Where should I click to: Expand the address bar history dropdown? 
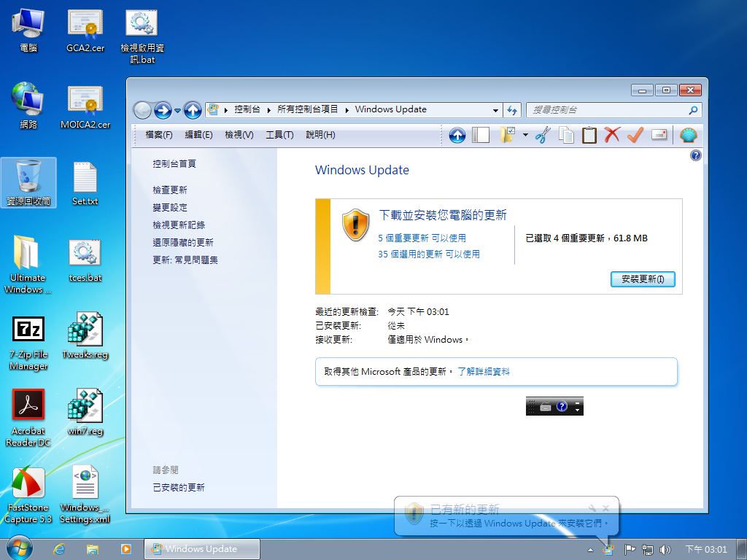pos(495,110)
